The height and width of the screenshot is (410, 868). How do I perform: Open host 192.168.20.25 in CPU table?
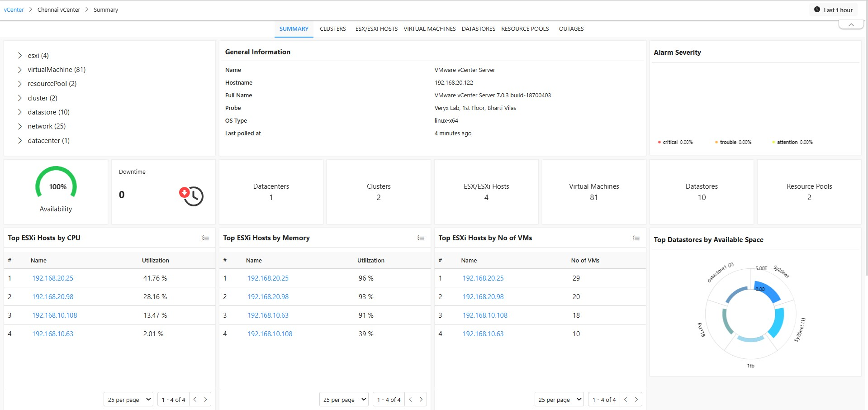52,278
